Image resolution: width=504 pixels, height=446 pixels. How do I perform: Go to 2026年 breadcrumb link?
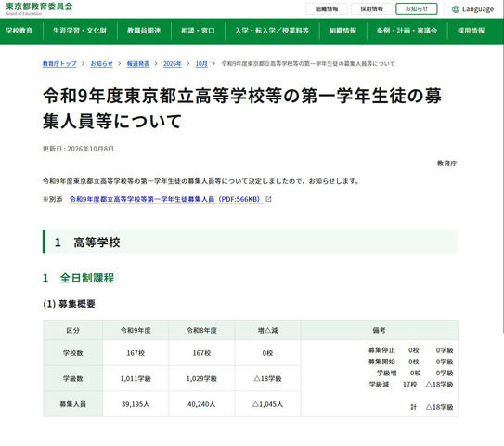(173, 64)
